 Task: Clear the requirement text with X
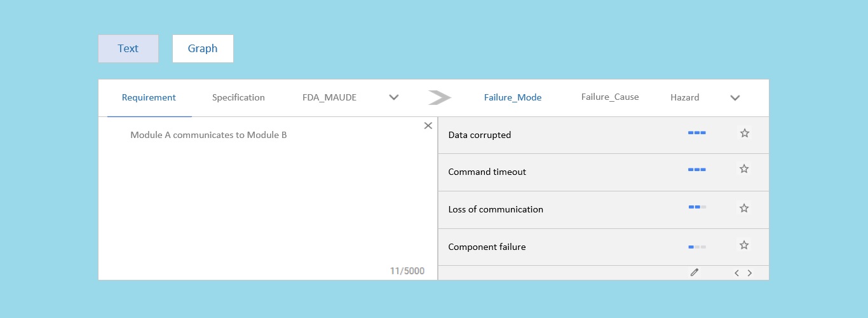point(428,126)
